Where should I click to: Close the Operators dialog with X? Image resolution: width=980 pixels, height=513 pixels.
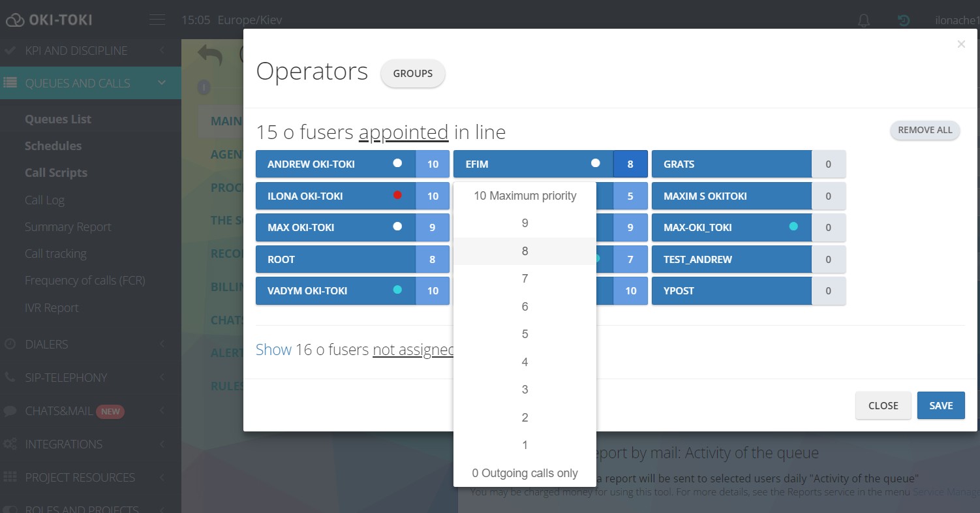pyautogui.click(x=960, y=44)
